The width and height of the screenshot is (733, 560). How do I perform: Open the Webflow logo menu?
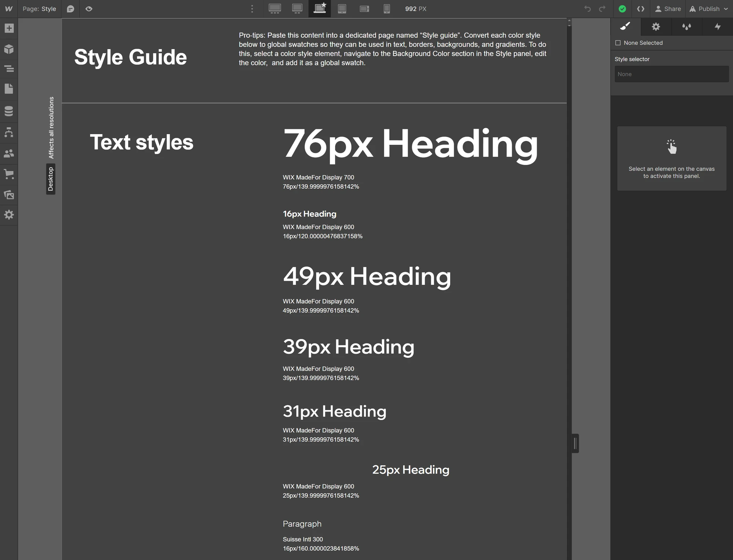coord(9,9)
